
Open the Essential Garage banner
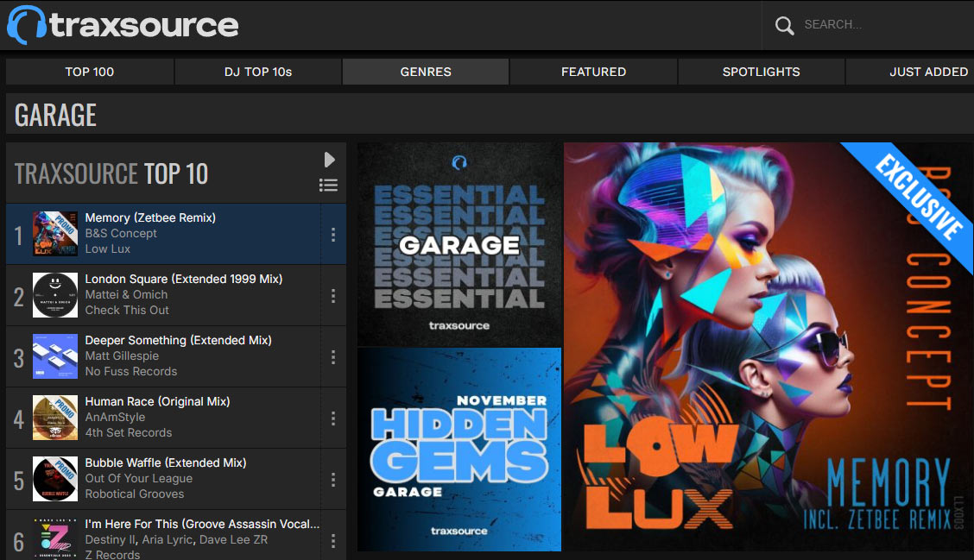click(459, 244)
